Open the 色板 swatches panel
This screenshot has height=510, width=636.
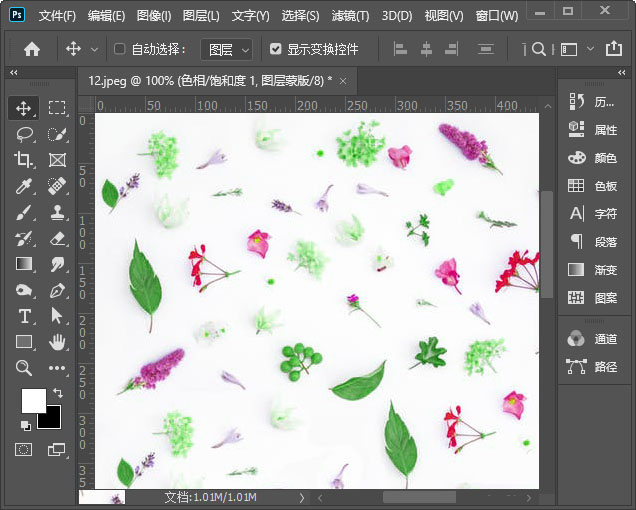594,186
